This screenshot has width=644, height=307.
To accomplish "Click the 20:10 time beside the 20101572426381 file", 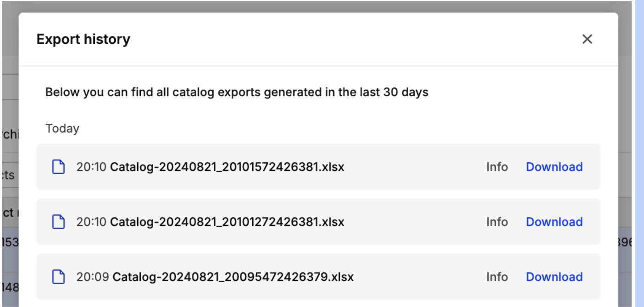I will 91,167.
